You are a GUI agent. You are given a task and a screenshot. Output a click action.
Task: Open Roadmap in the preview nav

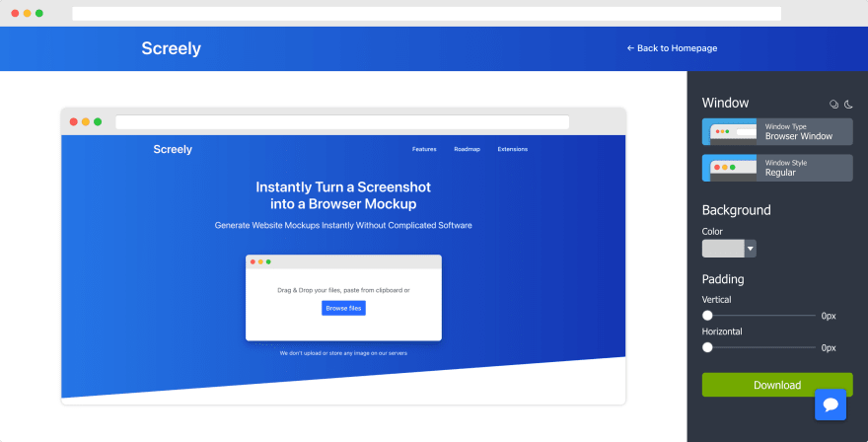[467, 149]
